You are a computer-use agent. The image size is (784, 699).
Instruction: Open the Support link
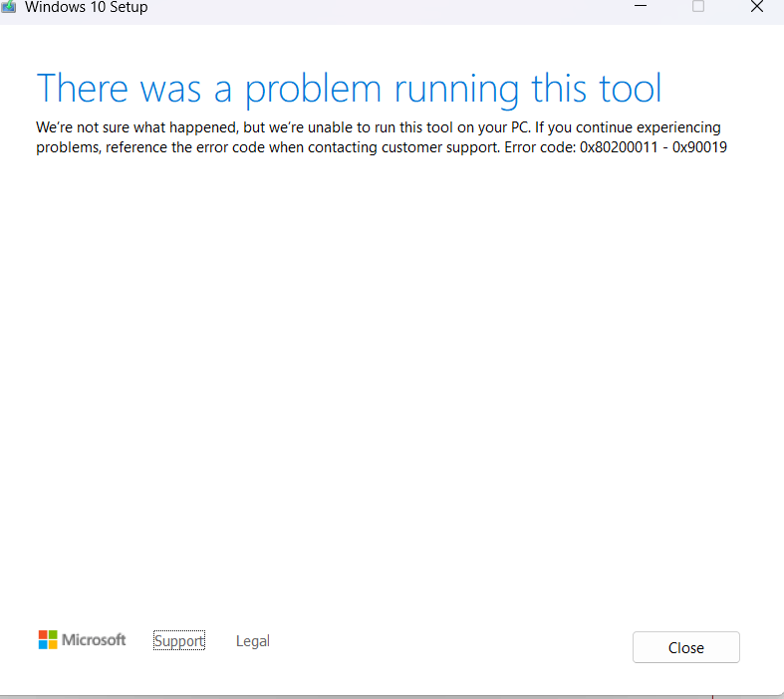click(x=179, y=640)
